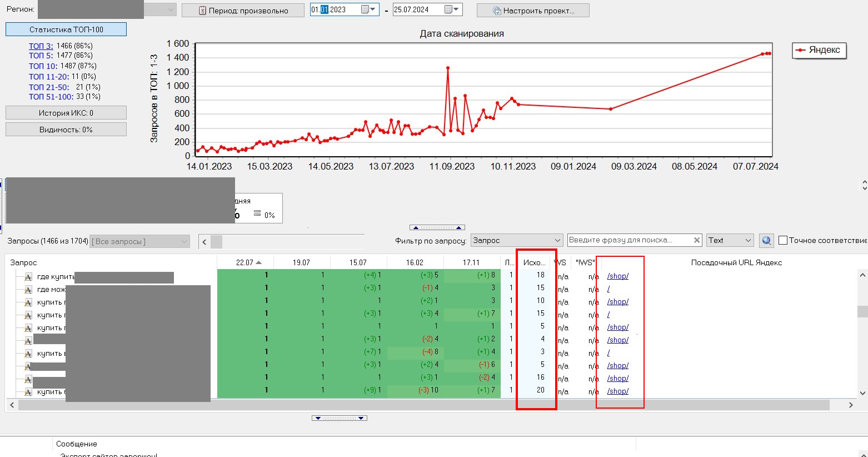Open the 'Все запросы' dropdown

click(184, 241)
